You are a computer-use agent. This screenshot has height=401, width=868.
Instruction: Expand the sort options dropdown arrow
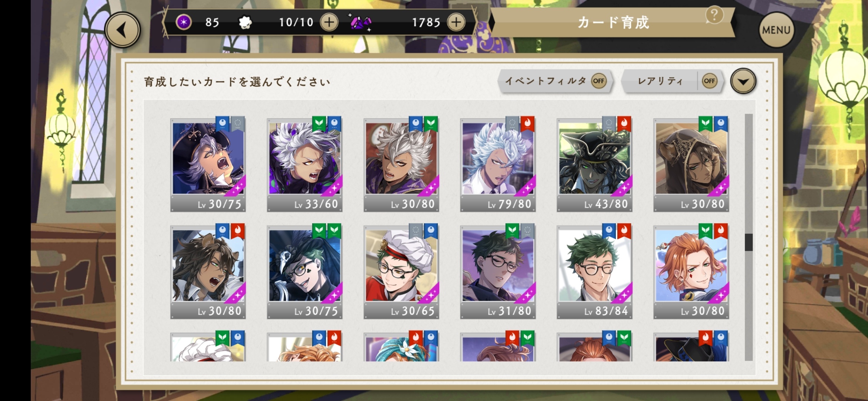click(x=743, y=81)
